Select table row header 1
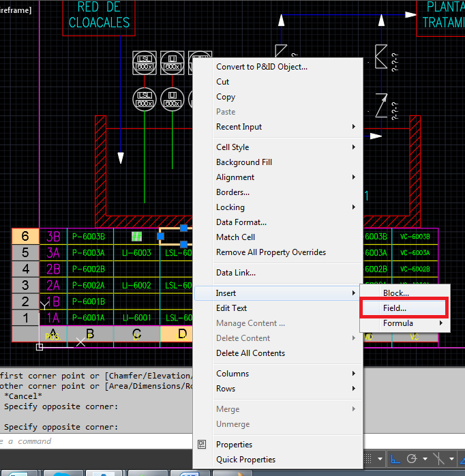Viewport: 465px width, 476px height. (25, 318)
